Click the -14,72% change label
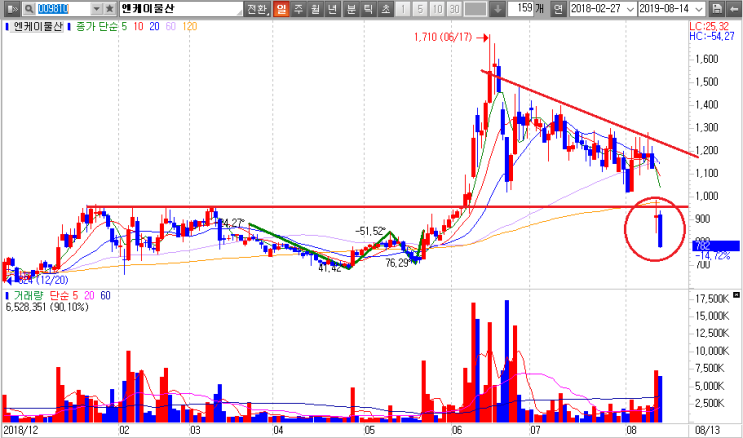The height and width of the screenshot is (438, 743). click(712, 256)
